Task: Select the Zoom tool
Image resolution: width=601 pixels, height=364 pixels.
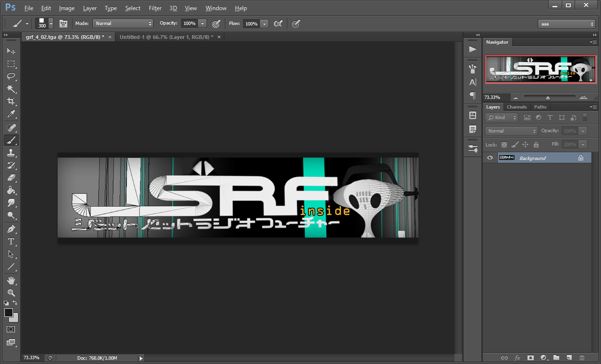Action: pyautogui.click(x=11, y=293)
